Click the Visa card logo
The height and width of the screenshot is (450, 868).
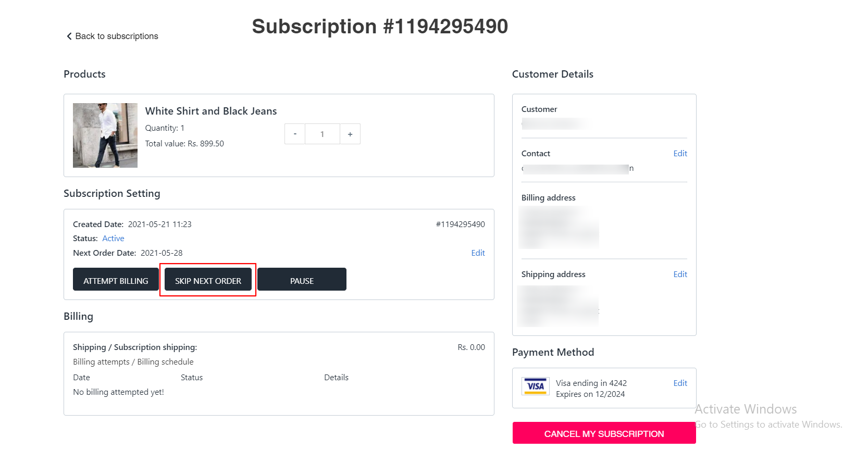[536, 386]
